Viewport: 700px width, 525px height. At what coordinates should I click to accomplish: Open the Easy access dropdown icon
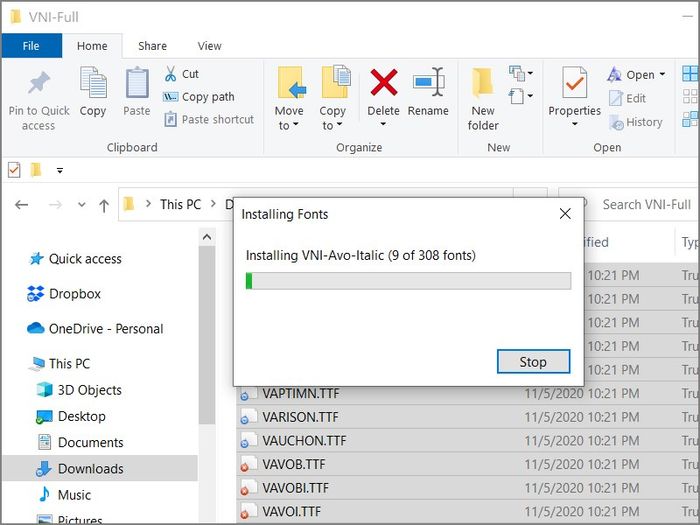[521, 96]
